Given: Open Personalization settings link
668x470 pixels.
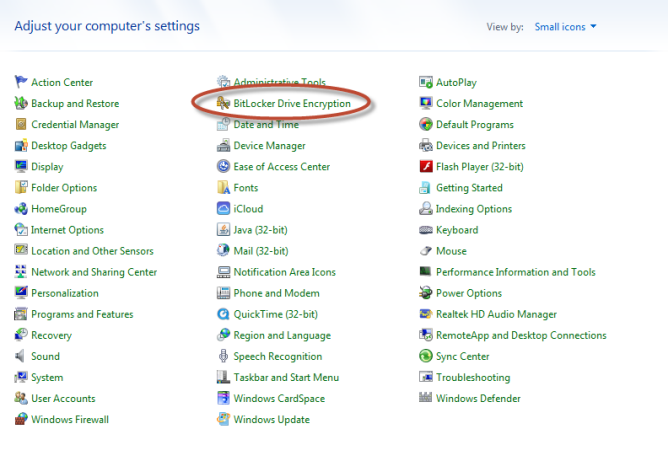Looking at the screenshot, I should click(65, 293).
